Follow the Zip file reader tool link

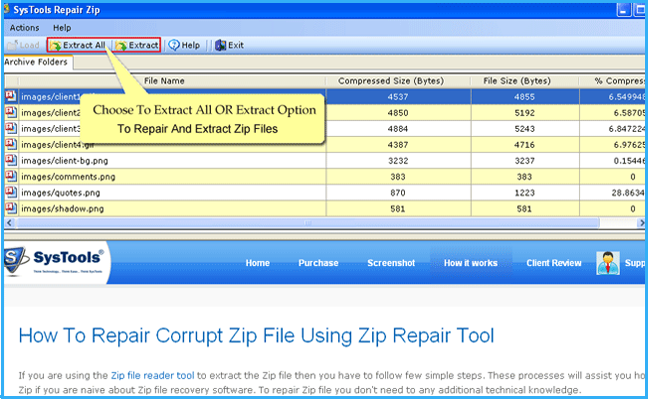pyautogui.click(x=153, y=375)
